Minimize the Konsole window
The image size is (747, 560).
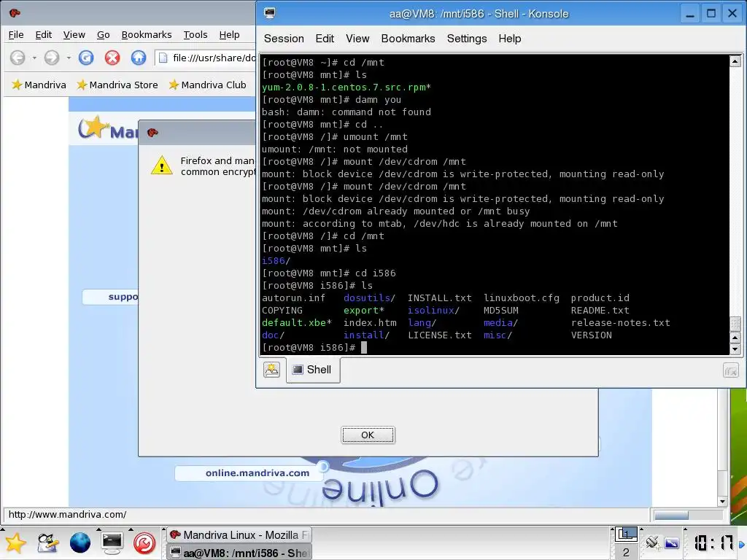690,13
